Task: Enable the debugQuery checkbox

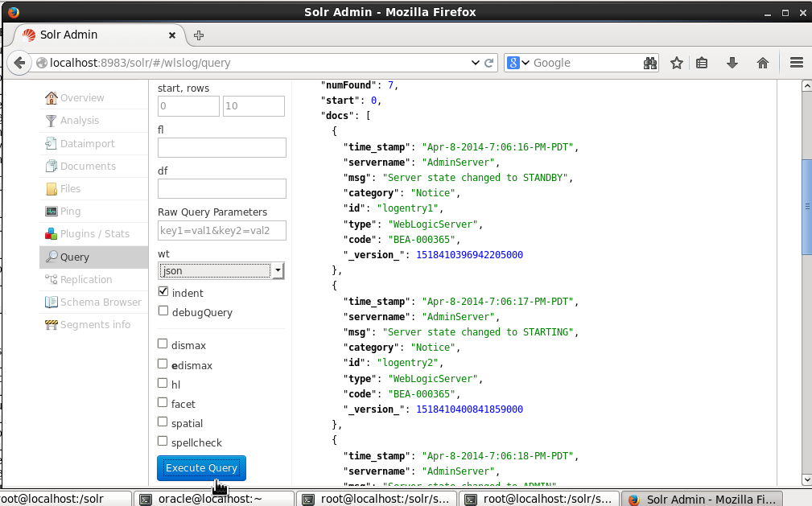Action: tap(163, 311)
